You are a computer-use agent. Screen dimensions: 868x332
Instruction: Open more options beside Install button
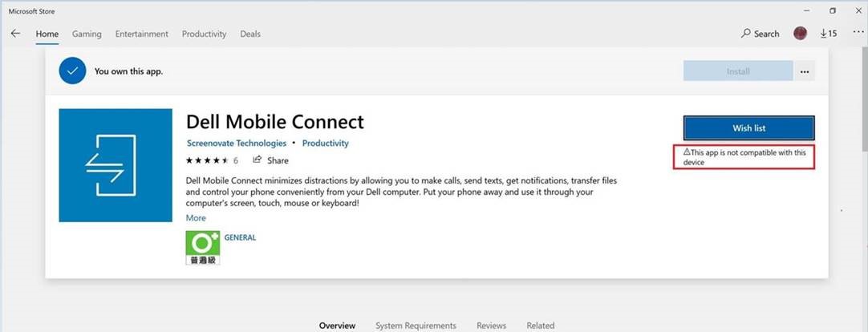click(x=805, y=71)
